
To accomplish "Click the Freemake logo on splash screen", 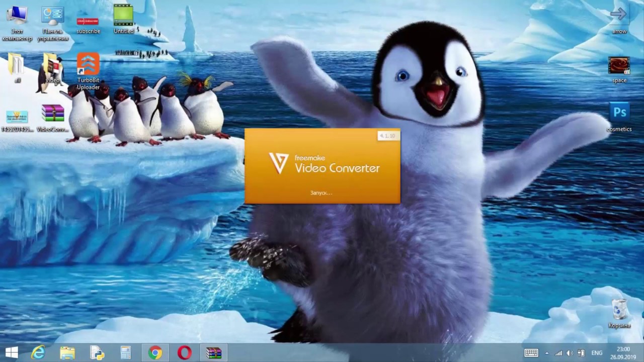I will point(279,164).
